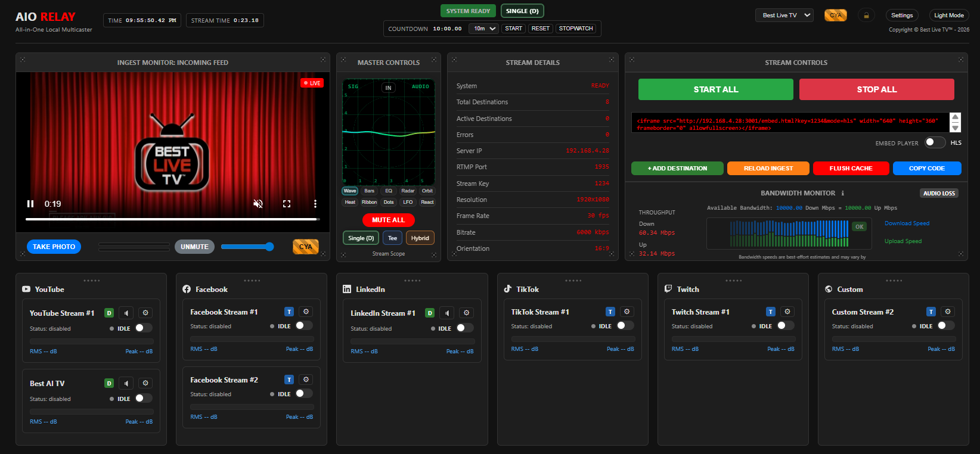The image size is (980, 454).
Task: Switch to Light Mode
Action: pos(948,15)
